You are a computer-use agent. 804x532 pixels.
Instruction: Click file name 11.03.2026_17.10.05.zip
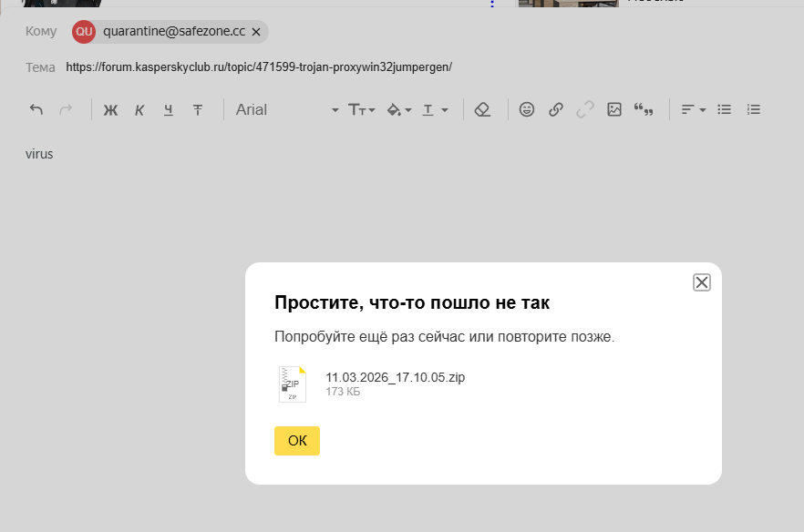click(x=396, y=377)
